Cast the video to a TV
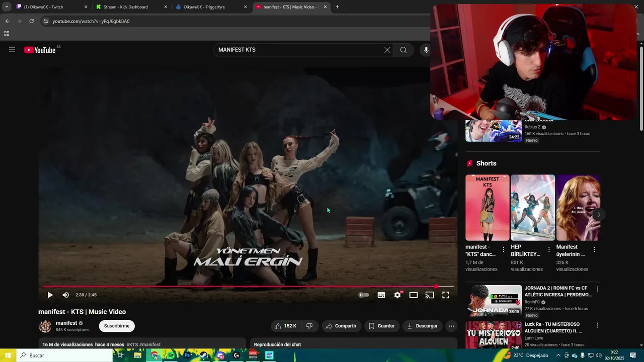Image resolution: width=644 pixels, height=362 pixels. click(430, 295)
